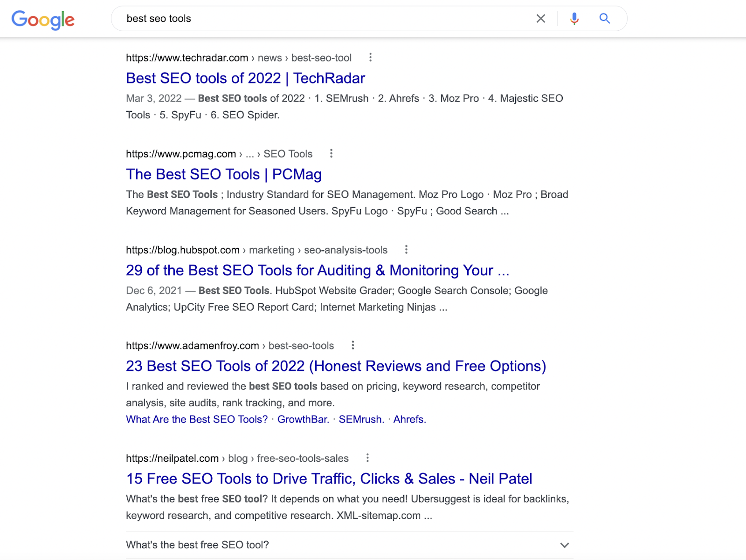Open three-dot menu for HubSpot result
Screen dimensions: 746x560
tap(406, 249)
